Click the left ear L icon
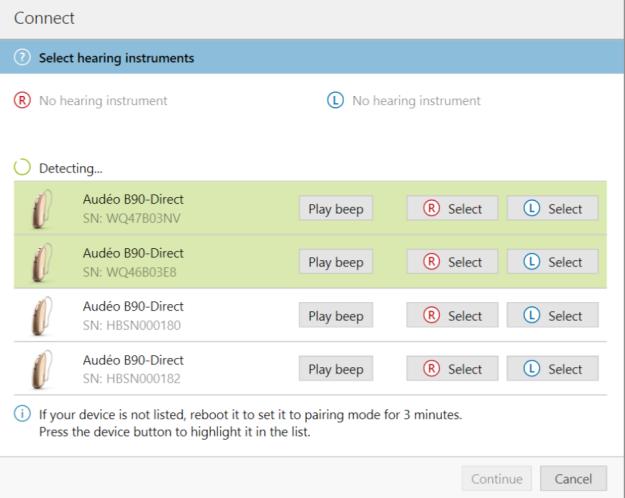This screenshot has width=625, height=498. click(x=335, y=100)
